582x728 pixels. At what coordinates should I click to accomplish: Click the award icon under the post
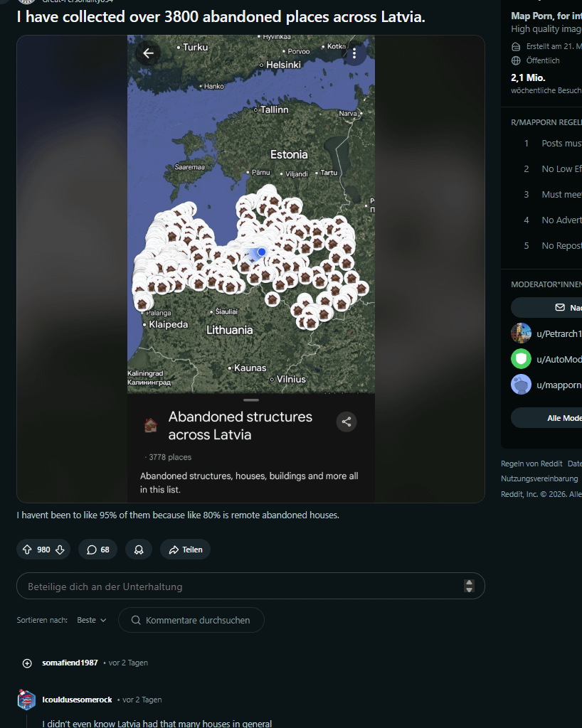[139, 550]
